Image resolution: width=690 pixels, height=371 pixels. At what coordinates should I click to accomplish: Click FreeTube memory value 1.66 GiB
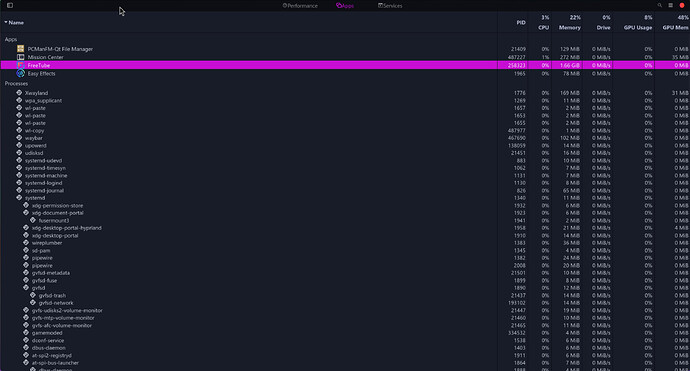click(570, 65)
